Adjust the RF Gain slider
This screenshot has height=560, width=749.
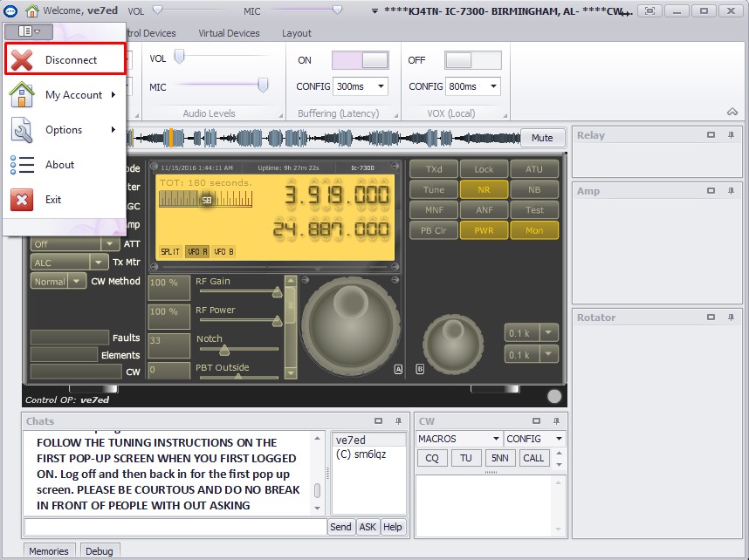(x=277, y=292)
